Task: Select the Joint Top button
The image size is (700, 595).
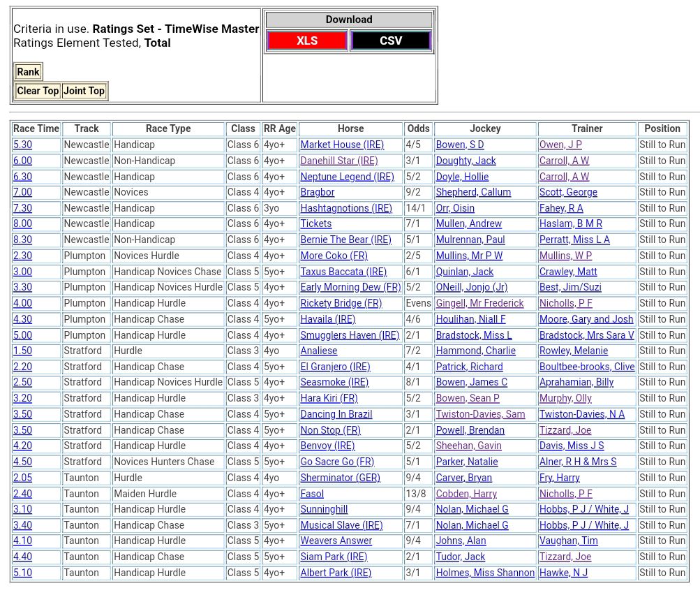Action: coord(84,91)
